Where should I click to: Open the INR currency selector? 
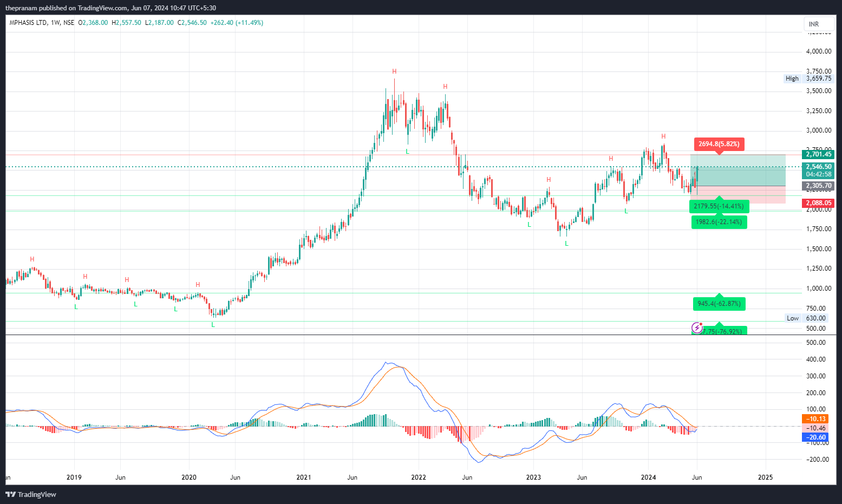point(819,24)
